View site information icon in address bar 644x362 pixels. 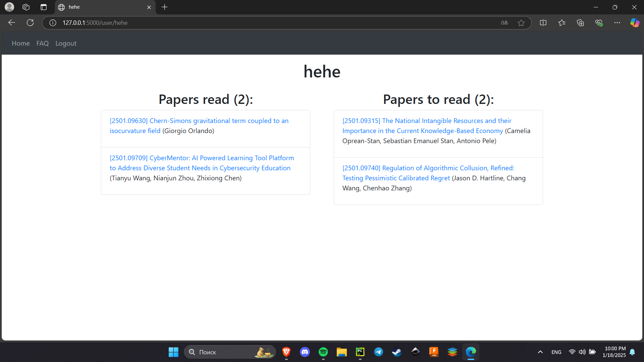click(53, 23)
